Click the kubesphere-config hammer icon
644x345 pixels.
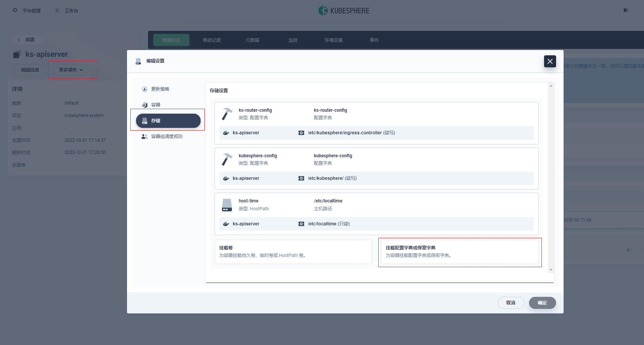click(x=227, y=160)
